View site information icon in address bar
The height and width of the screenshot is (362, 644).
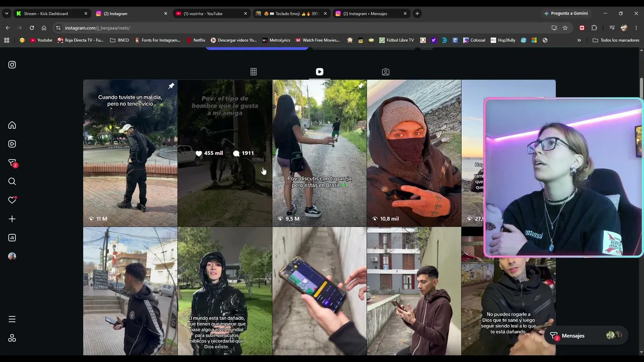58,28
